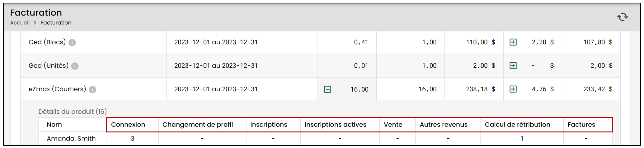Click Calcul de rétribution column header
The height and width of the screenshot is (148, 644).
click(517, 125)
